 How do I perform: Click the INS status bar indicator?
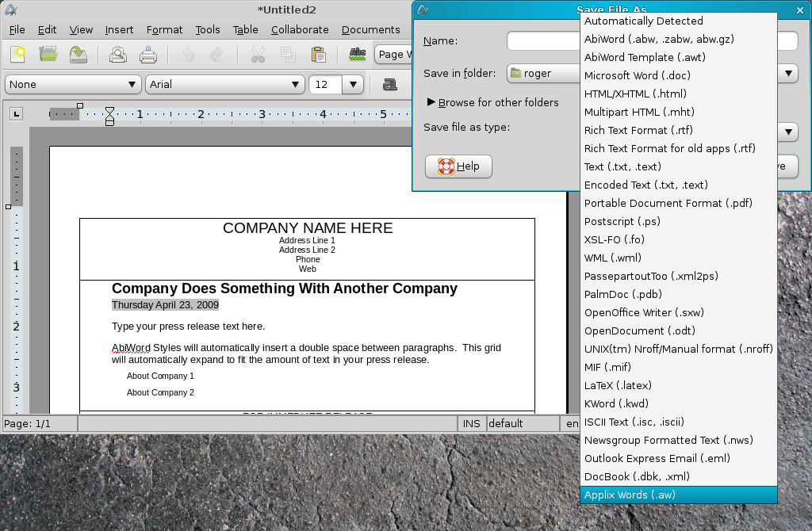click(x=471, y=423)
